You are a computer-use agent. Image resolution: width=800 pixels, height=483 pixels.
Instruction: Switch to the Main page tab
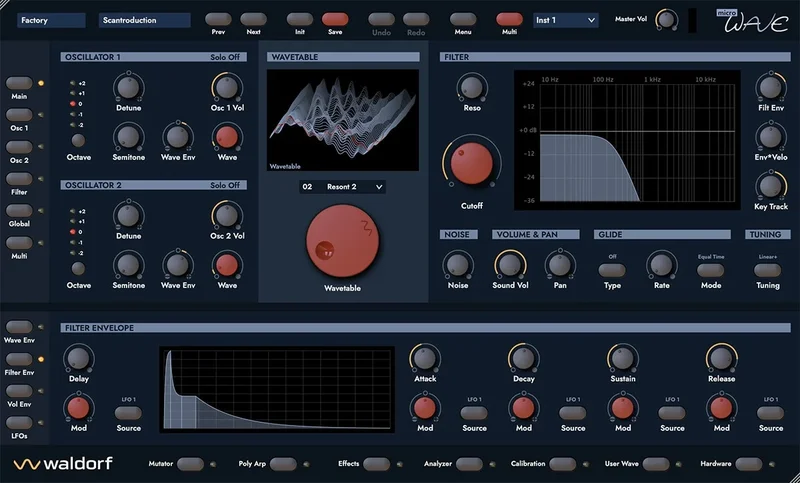19,83
